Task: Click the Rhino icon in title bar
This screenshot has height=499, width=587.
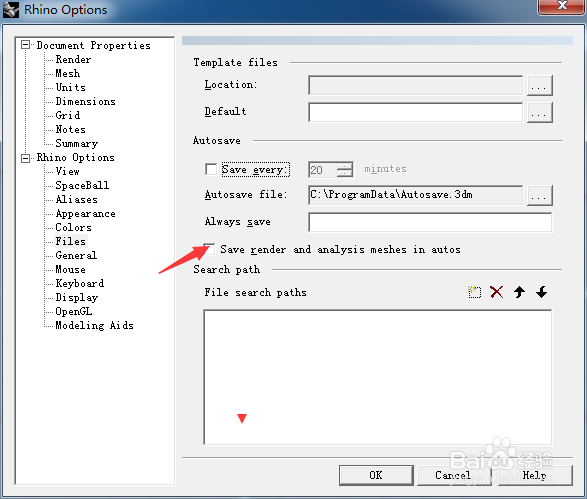Action: point(10,10)
